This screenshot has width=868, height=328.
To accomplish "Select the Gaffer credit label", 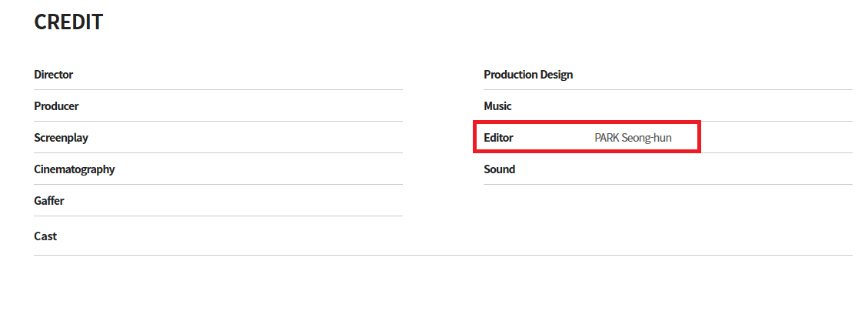I will (x=49, y=200).
